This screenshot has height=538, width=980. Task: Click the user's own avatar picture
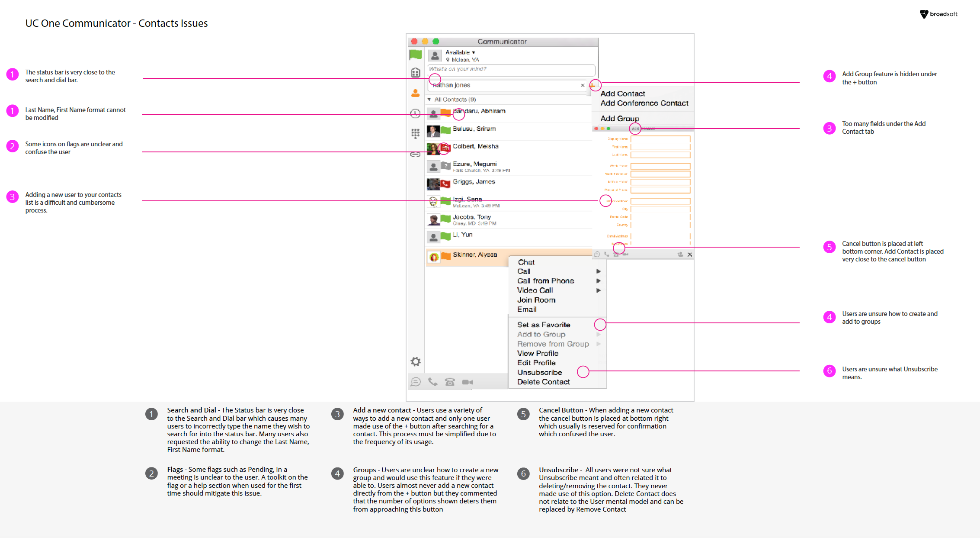(x=435, y=55)
